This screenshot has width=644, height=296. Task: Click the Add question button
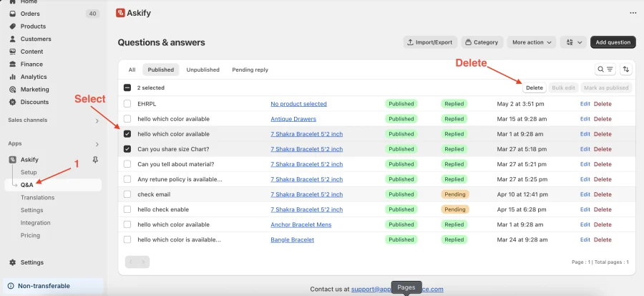tap(613, 42)
